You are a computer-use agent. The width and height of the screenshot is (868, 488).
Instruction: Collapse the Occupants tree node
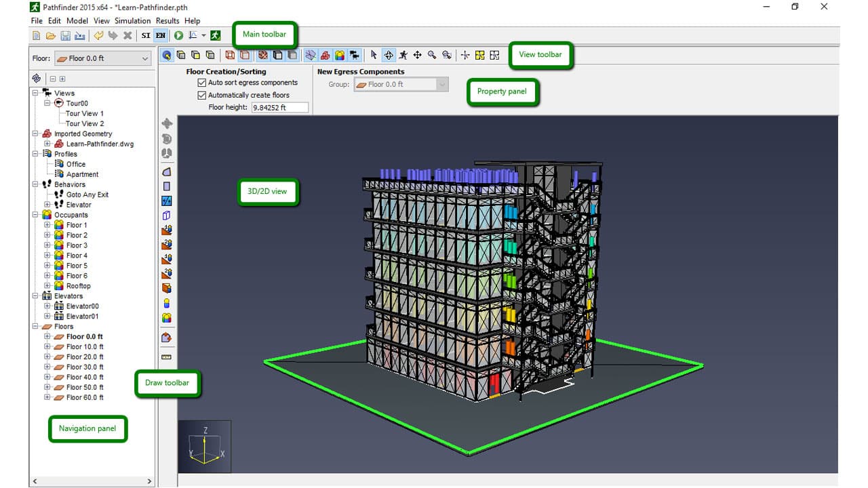click(x=35, y=215)
